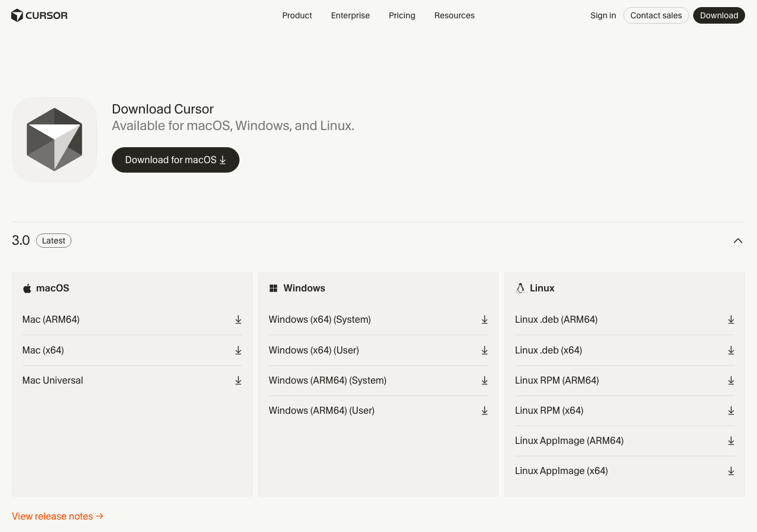Viewport: 757px width, 532px height.
Task: Collapse the 3.0 version section chevron
Action: click(x=737, y=241)
